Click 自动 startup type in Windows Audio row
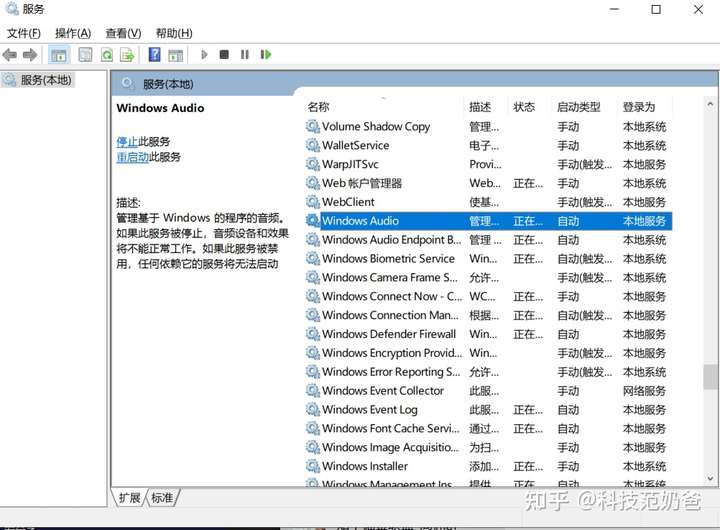Viewport: 720px width, 530px height. tap(568, 221)
